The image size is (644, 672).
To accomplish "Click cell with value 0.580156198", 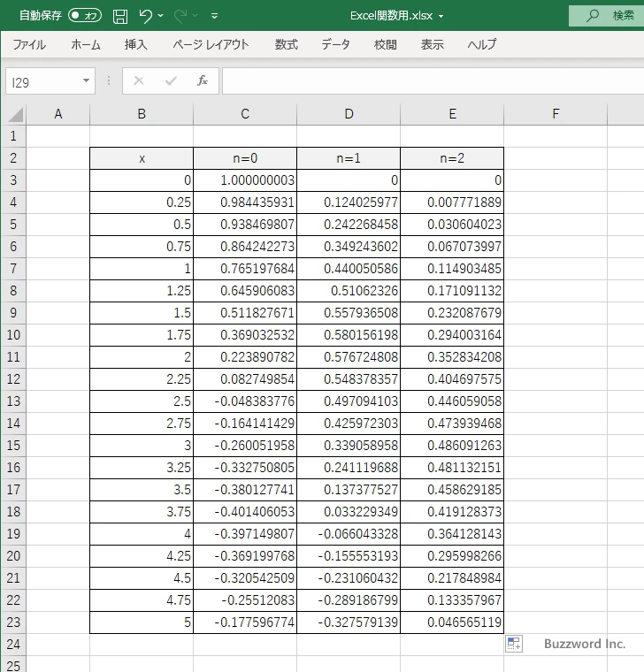I will pos(349,335).
